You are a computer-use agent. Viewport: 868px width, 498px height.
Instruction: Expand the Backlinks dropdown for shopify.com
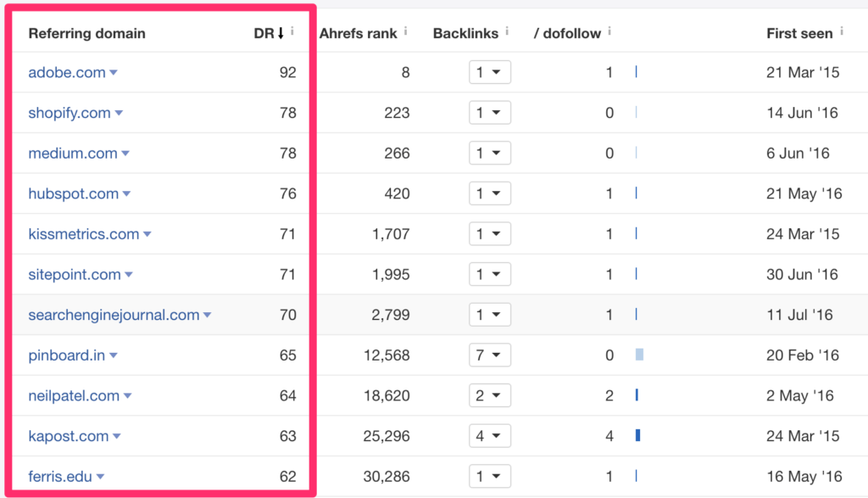489,113
